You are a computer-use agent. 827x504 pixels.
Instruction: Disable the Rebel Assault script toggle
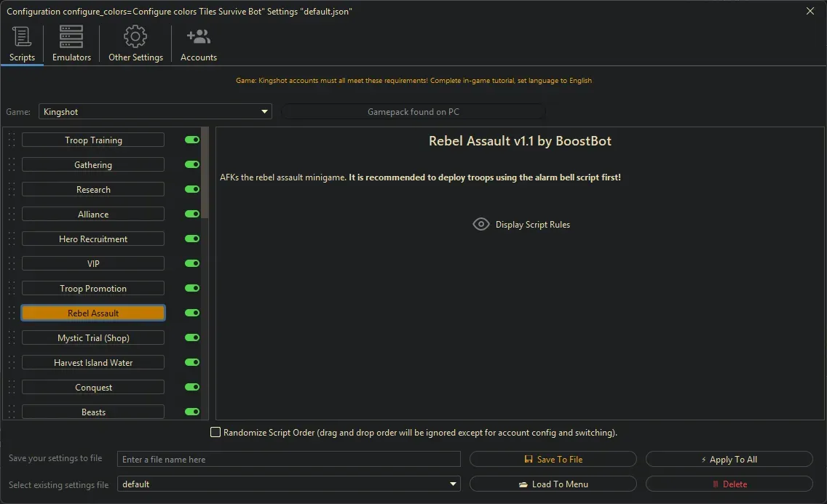(192, 313)
